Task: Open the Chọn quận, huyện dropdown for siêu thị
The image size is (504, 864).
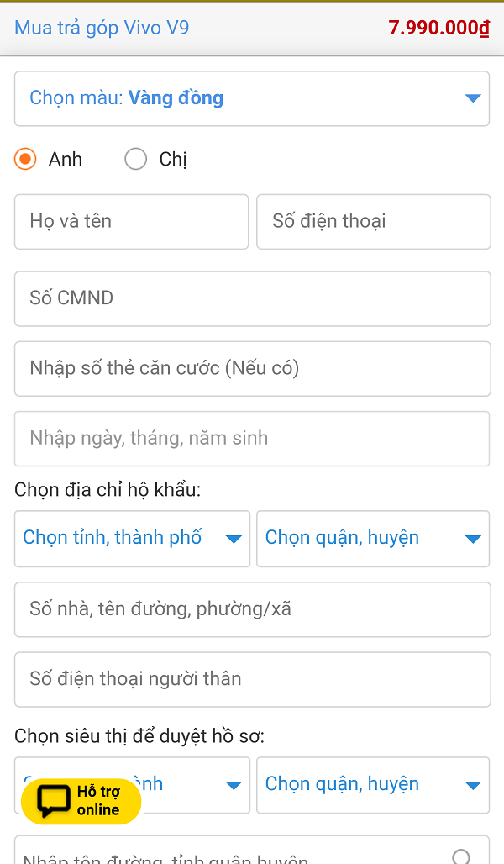Action: coord(373,784)
